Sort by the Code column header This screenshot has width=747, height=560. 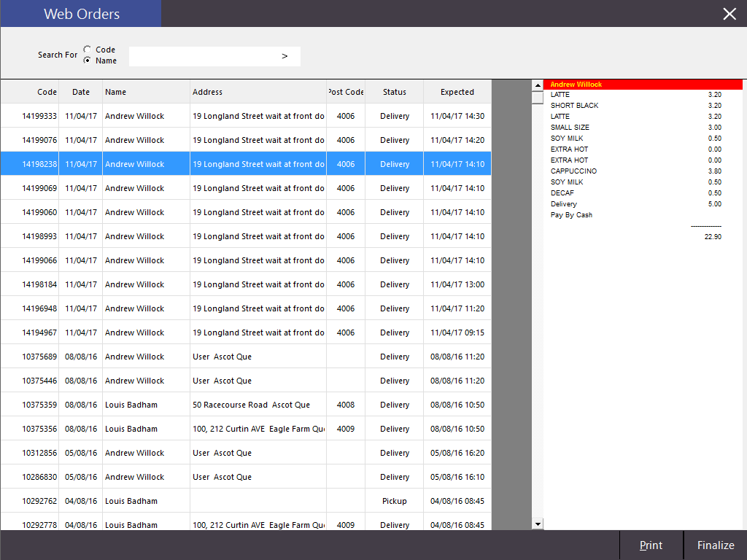point(29,92)
